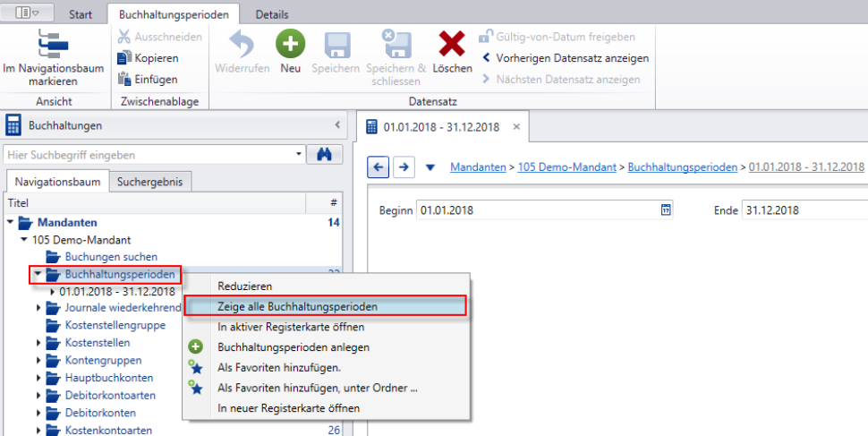Expand the Debitorkontoarten node
868x436 pixels.
pos(38,396)
